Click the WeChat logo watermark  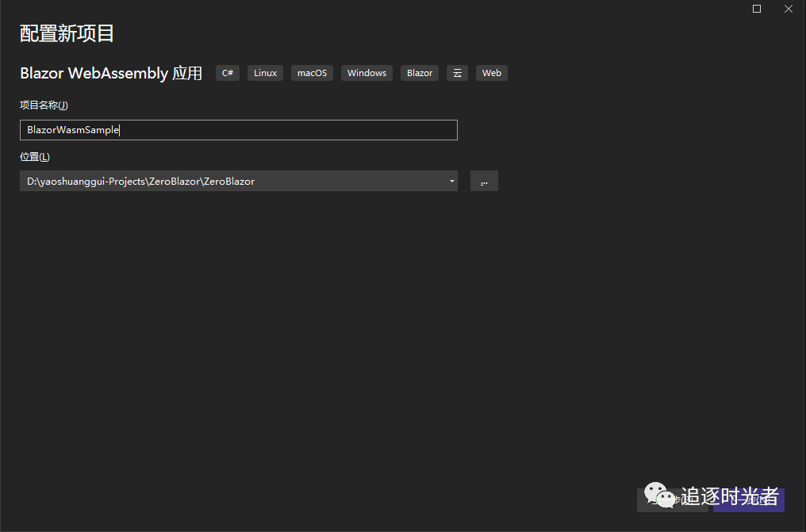click(661, 497)
